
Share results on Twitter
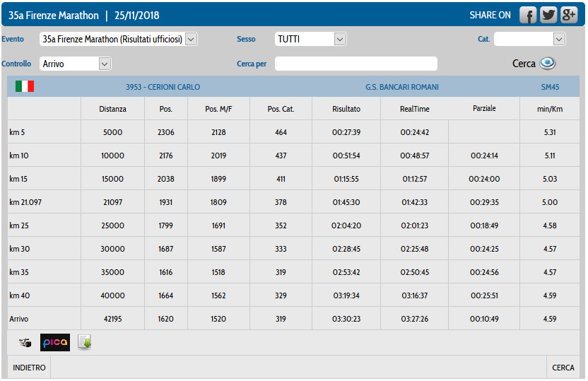(x=548, y=15)
